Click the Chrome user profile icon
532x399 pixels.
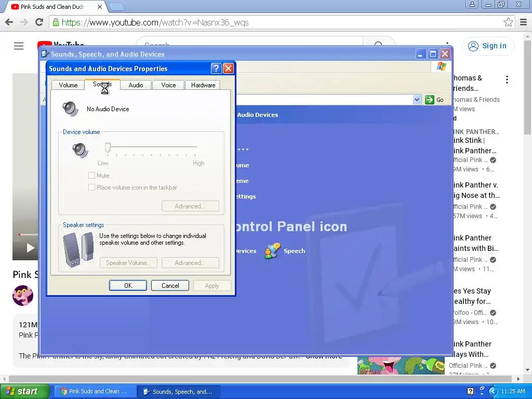pyautogui.click(x=472, y=4)
